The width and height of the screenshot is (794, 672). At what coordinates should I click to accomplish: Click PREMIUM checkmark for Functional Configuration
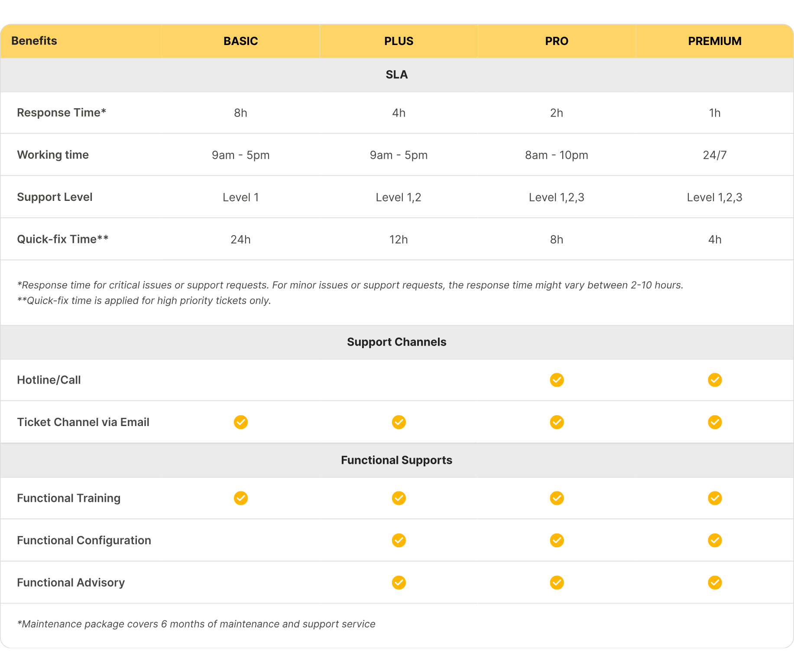tap(715, 540)
